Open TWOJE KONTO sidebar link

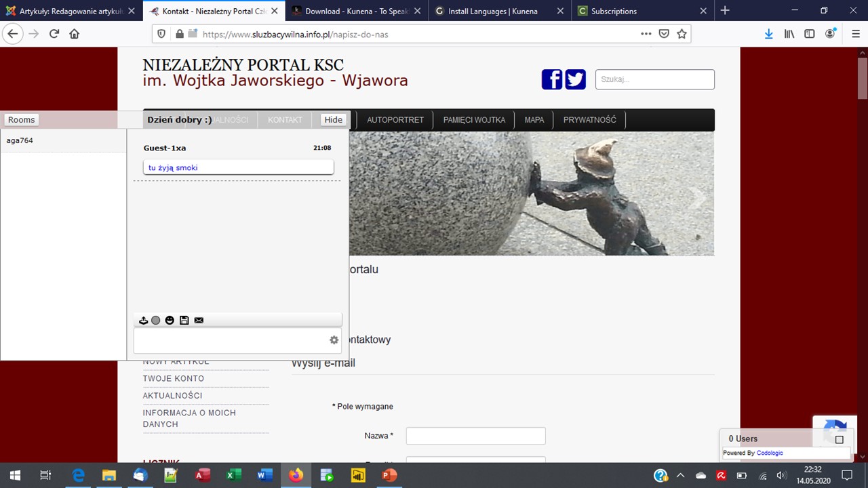tap(174, 379)
